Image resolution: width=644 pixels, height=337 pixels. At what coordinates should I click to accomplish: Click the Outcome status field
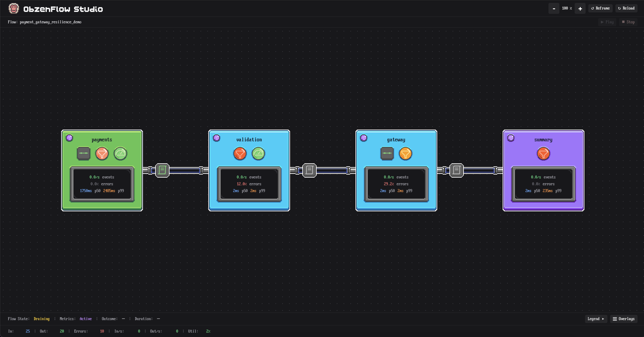[113, 319]
